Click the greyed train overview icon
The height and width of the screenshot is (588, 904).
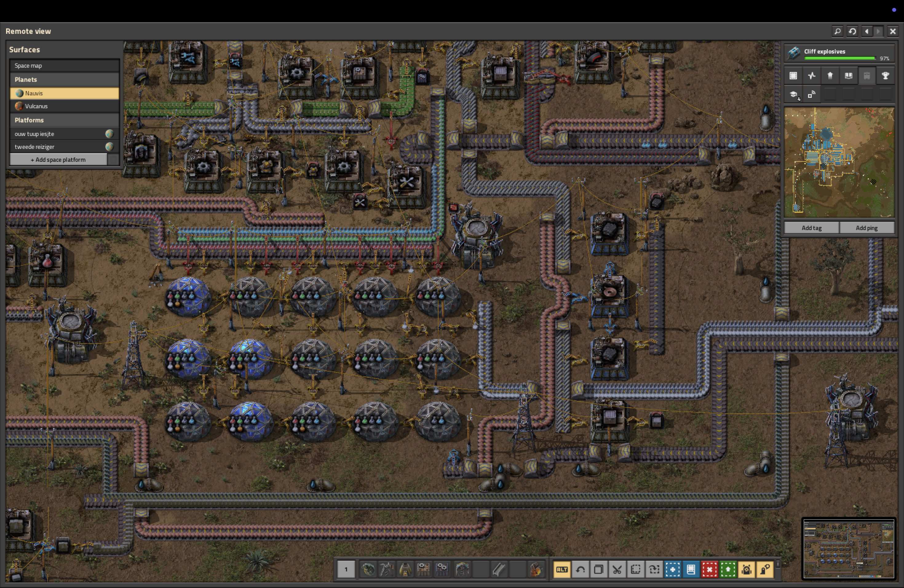(867, 76)
